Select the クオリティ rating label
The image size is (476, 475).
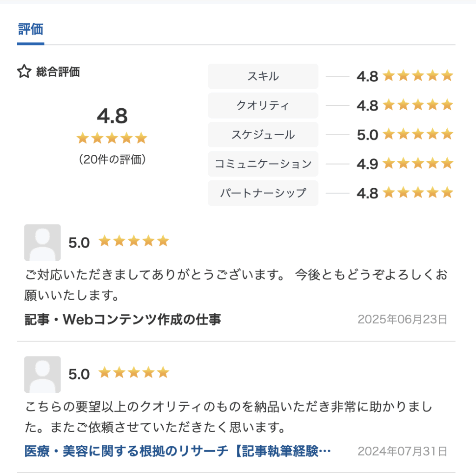pos(263,106)
